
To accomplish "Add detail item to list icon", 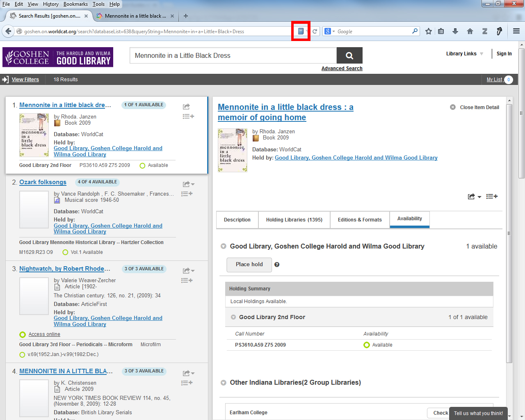I will tap(492, 196).
